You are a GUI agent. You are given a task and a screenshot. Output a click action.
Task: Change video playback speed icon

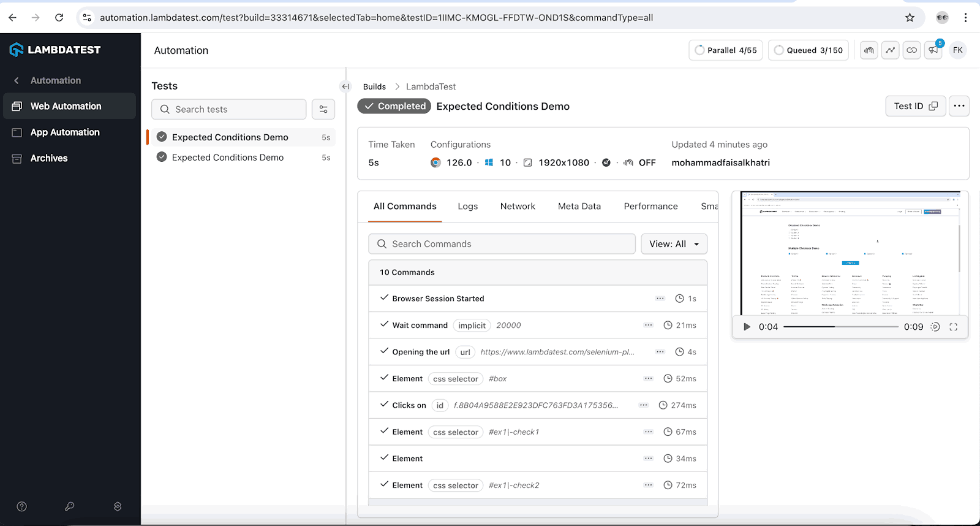click(x=935, y=327)
